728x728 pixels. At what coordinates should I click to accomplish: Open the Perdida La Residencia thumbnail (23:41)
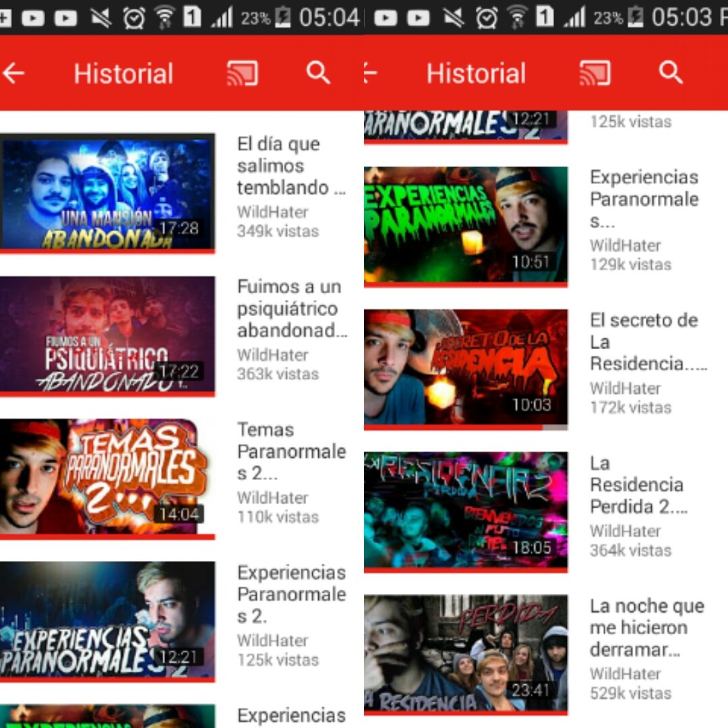tap(466, 654)
